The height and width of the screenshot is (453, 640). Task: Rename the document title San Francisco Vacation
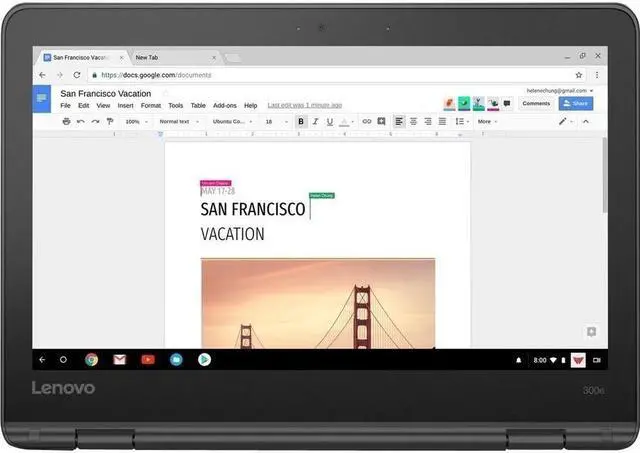[x=106, y=93]
